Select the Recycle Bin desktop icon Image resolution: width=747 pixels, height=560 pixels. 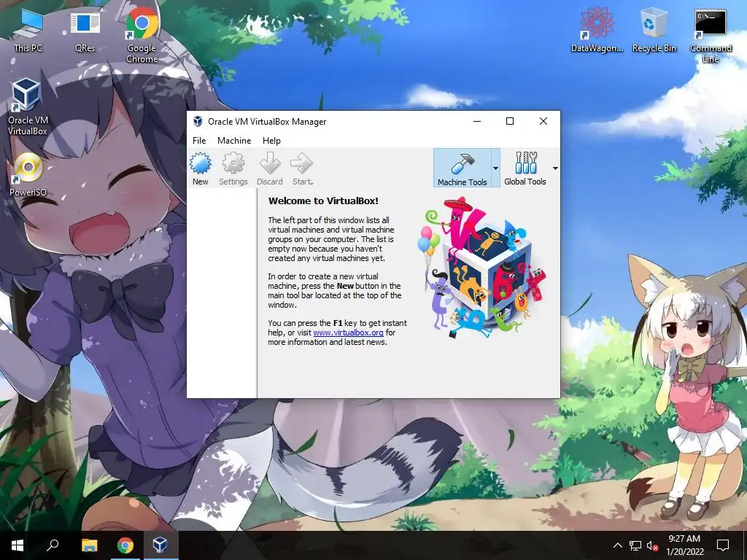pyautogui.click(x=654, y=29)
